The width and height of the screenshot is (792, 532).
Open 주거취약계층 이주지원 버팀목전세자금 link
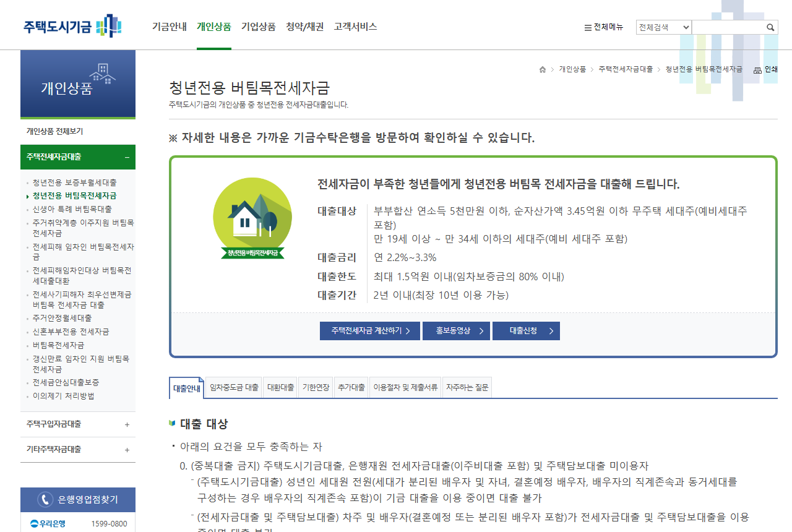coord(83,228)
